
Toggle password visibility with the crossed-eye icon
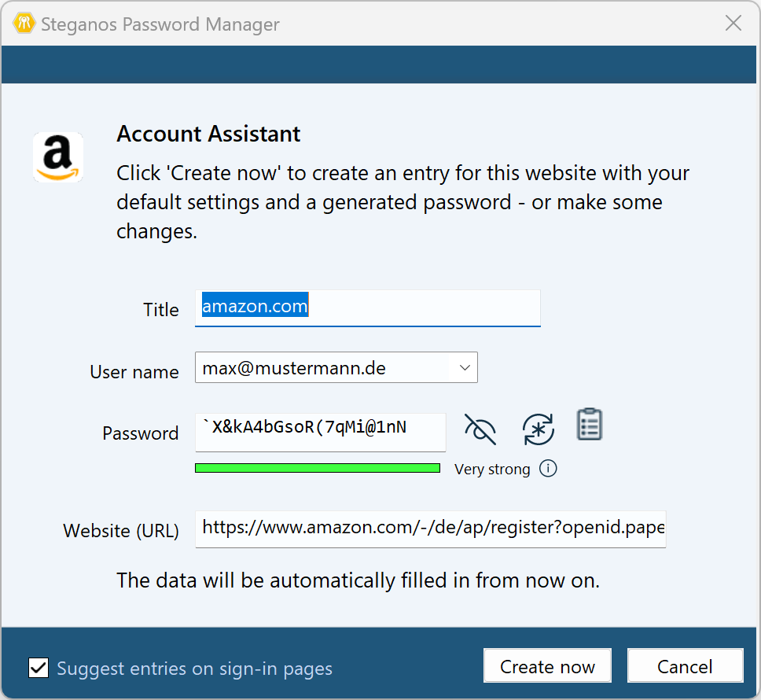click(x=480, y=429)
